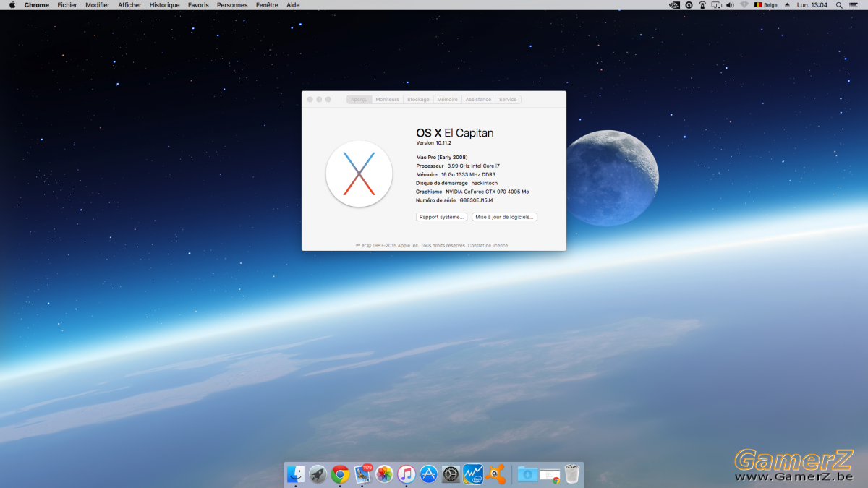This screenshot has width=868, height=488.
Task: Click the startup disk name hackintoch
Action: 485,183
